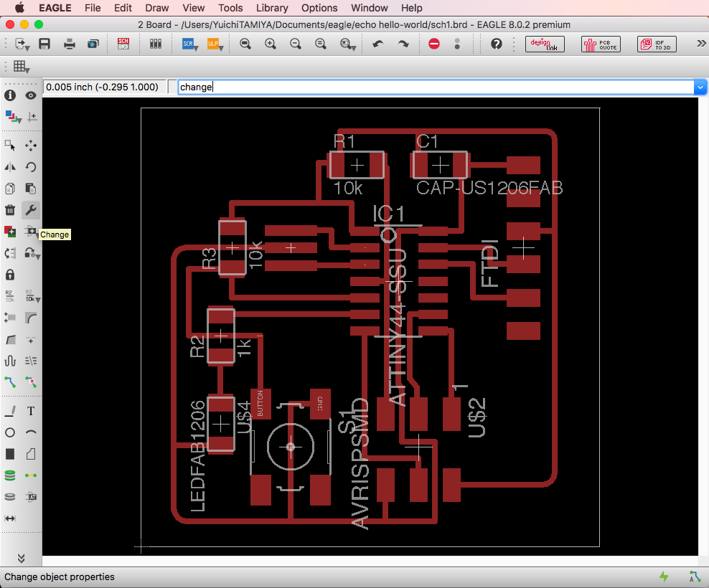709x588 pixels.
Task: Open the command history dropdown arrow
Action: click(700, 87)
